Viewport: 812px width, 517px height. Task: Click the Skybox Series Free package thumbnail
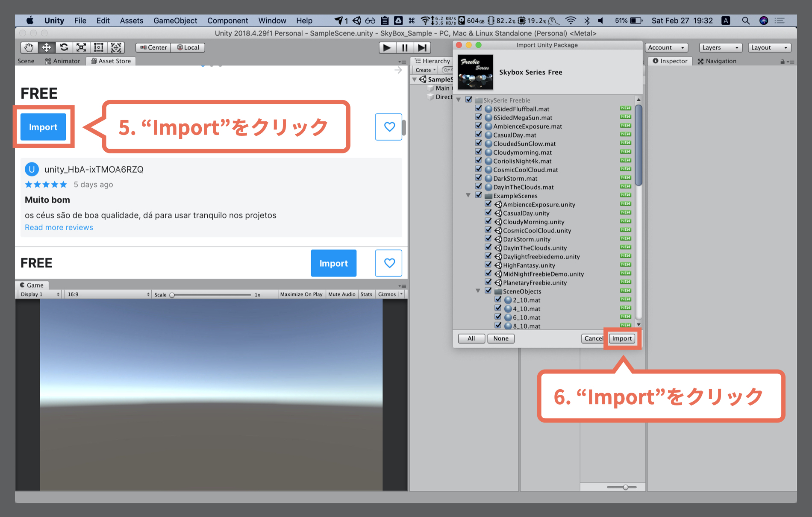pos(475,72)
